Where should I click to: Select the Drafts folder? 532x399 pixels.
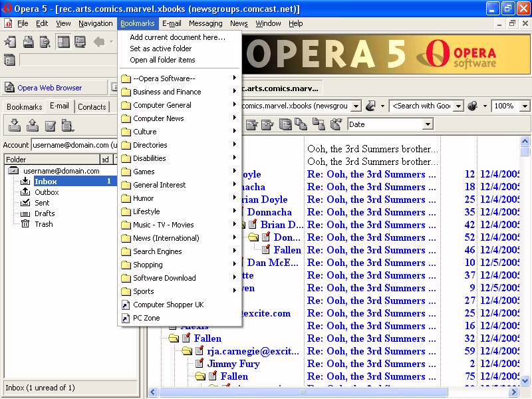click(45, 213)
